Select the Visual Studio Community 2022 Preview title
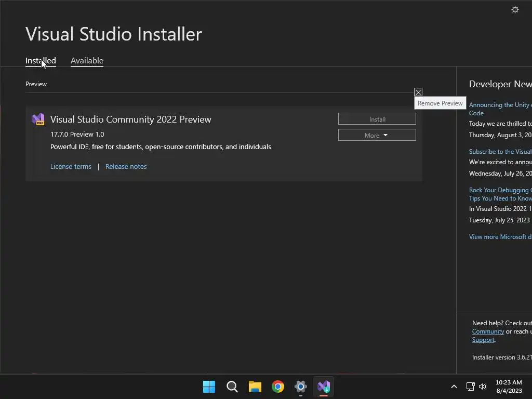This screenshot has width=532, height=399. coord(130,119)
